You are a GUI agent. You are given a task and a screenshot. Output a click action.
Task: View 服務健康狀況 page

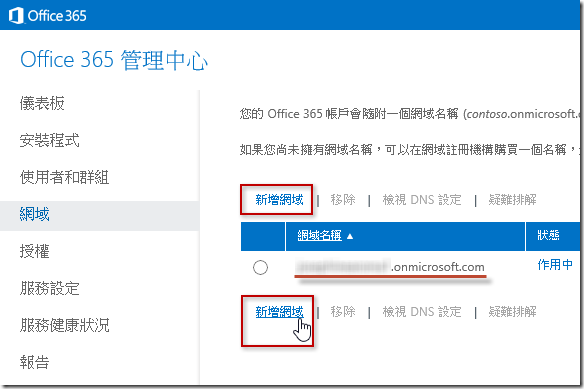[x=64, y=325]
